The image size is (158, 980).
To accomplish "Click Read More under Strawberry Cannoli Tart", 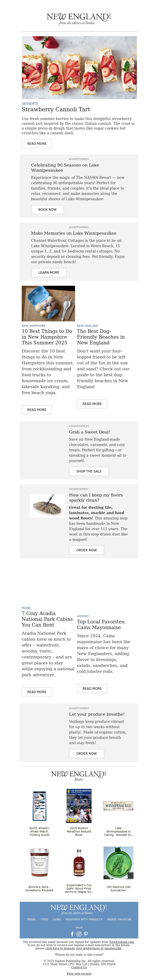I will click(x=37, y=143).
